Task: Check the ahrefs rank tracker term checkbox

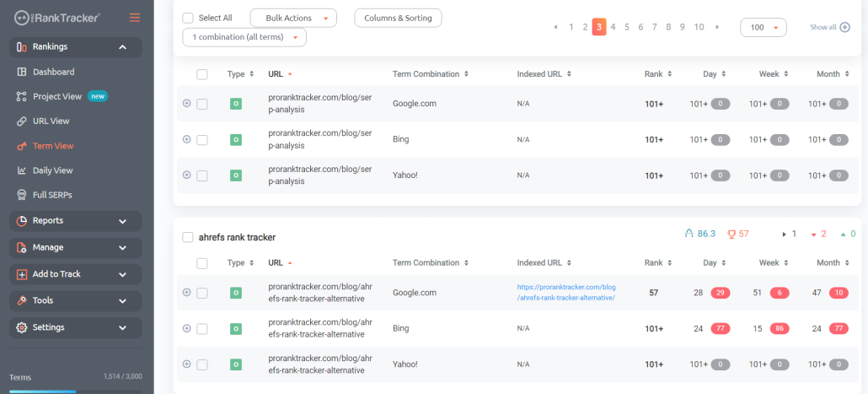Action: tap(188, 237)
